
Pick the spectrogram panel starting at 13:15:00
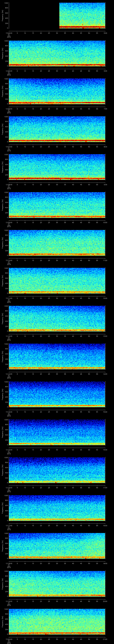57,432
